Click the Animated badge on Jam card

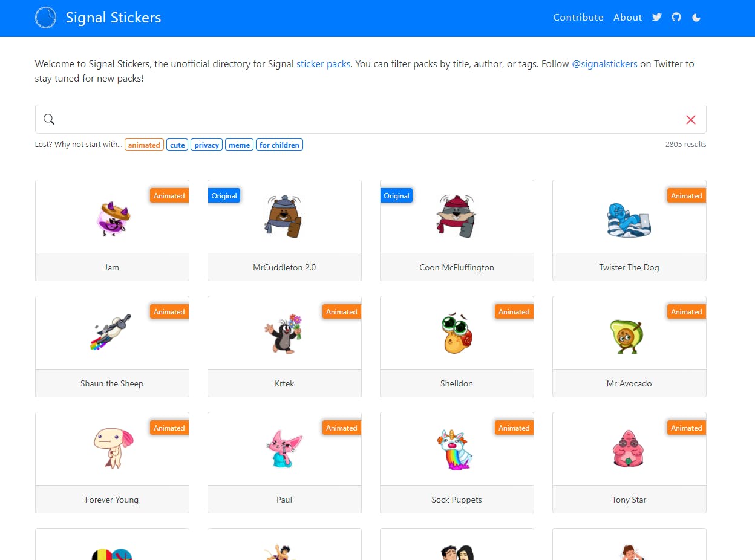pos(169,195)
